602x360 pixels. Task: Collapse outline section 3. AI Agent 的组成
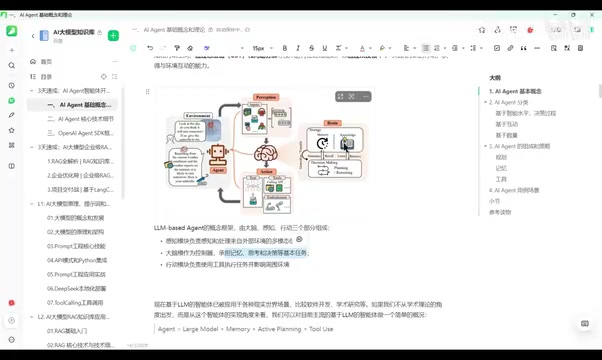click(x=485, y=146)
